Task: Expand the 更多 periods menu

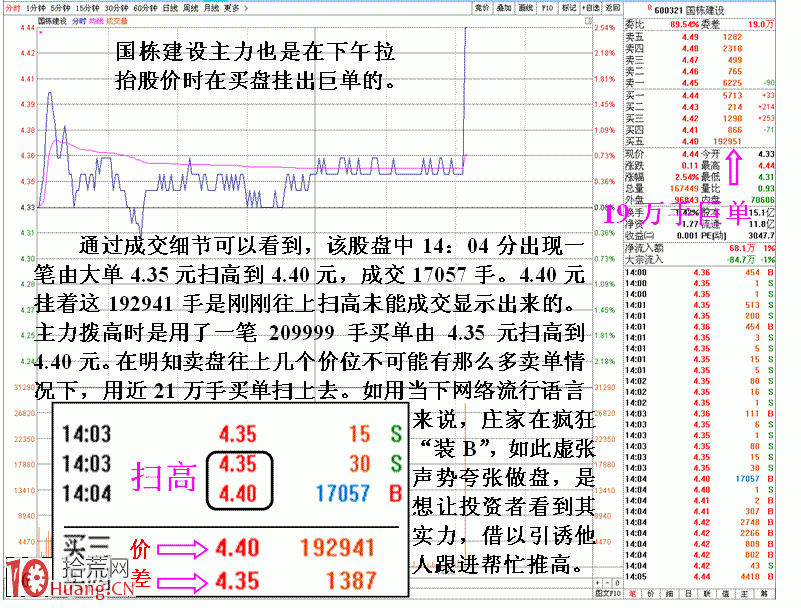Action: coord(235,8)
